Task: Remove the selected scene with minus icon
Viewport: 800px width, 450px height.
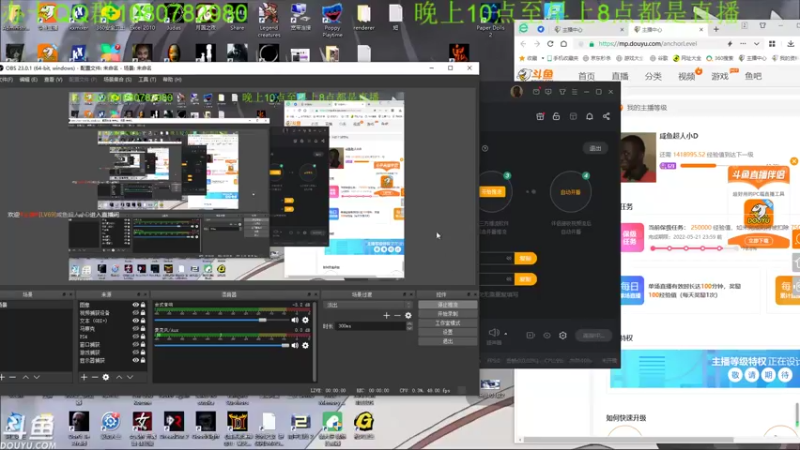Action: pos(13,377)
